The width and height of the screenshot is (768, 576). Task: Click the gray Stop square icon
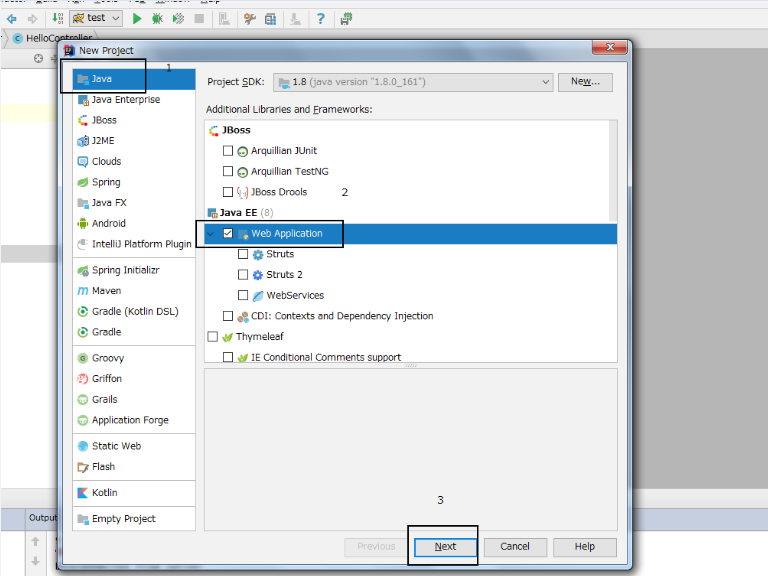coord(199,19)
